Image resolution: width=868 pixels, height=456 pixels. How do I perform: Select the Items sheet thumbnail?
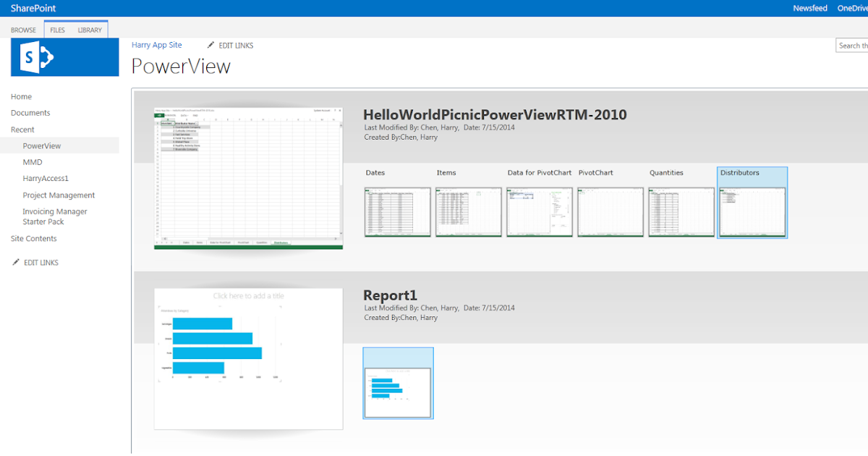click(468, 212)
